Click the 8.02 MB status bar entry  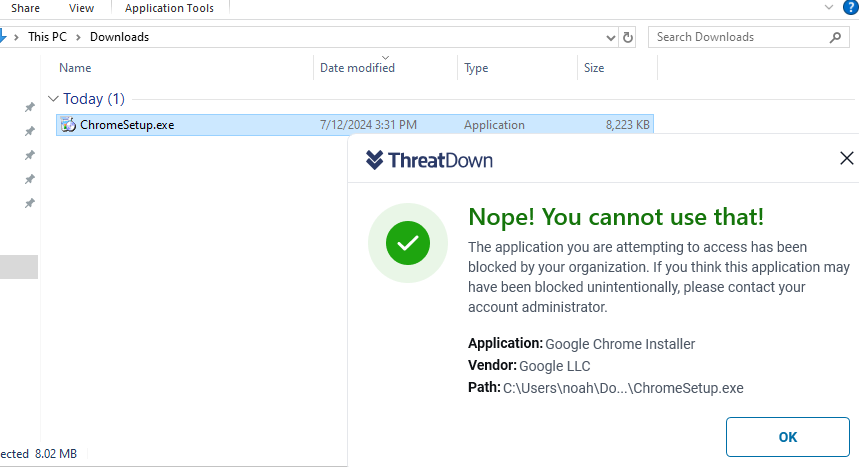[x=56, y=454]
